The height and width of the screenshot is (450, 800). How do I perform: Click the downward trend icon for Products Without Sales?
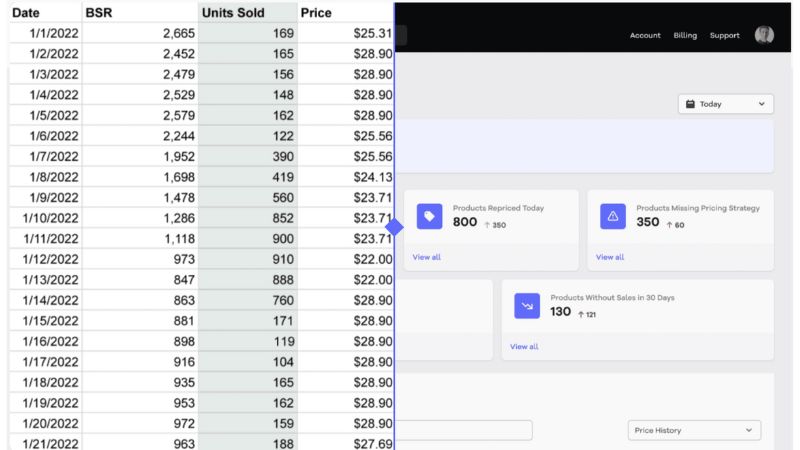point(527,305)
